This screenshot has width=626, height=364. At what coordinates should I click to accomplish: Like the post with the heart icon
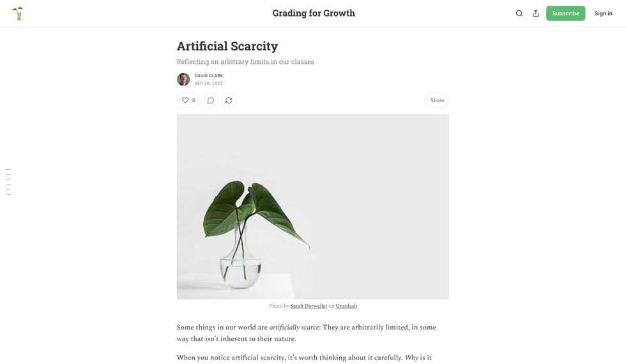pos(188,100)
